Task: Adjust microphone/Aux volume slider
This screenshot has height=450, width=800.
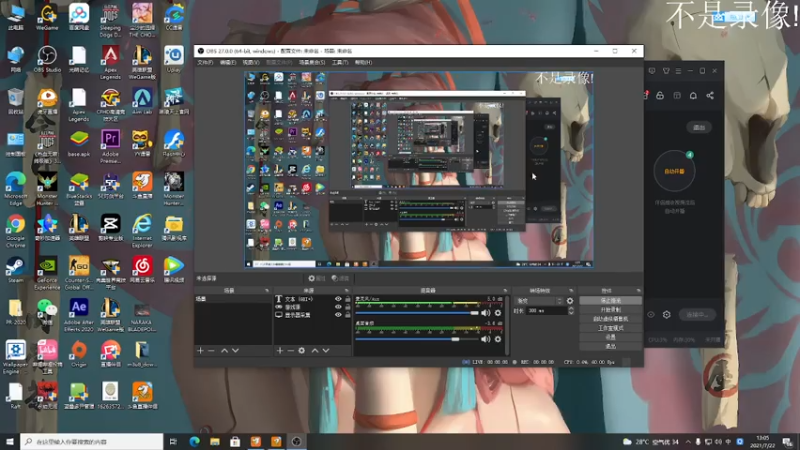Action: pos(417,313)
